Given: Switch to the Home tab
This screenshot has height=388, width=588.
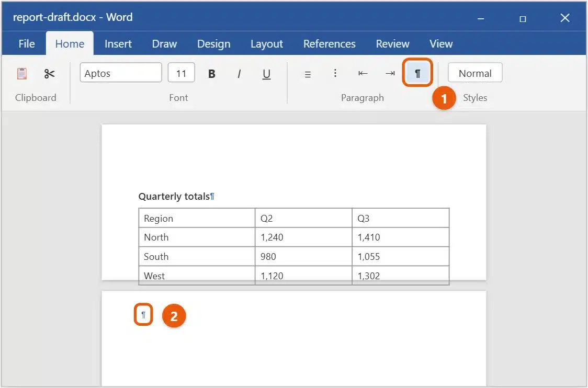Looking at the screenshot, I should (70, 44).
